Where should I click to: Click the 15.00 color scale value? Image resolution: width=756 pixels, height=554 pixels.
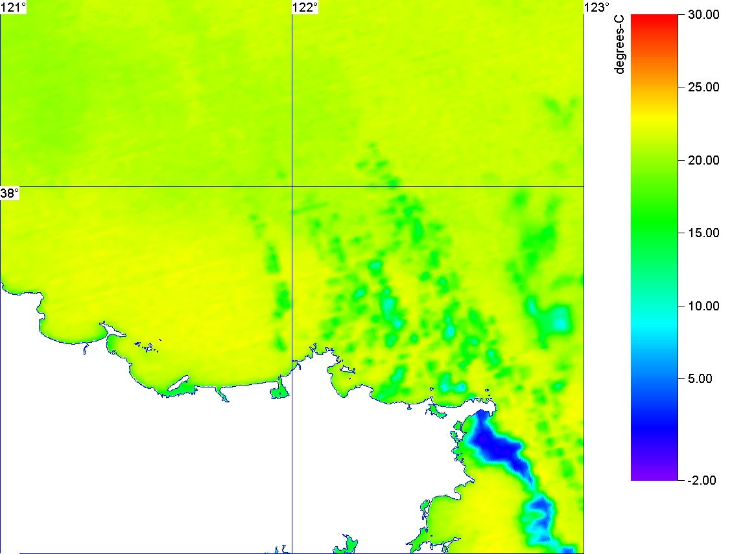(x=703, y=233)
